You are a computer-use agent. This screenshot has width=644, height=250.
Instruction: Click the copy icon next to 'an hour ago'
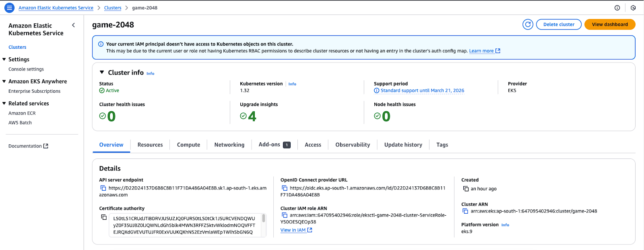pyautogui.click(x=466, y=189)
